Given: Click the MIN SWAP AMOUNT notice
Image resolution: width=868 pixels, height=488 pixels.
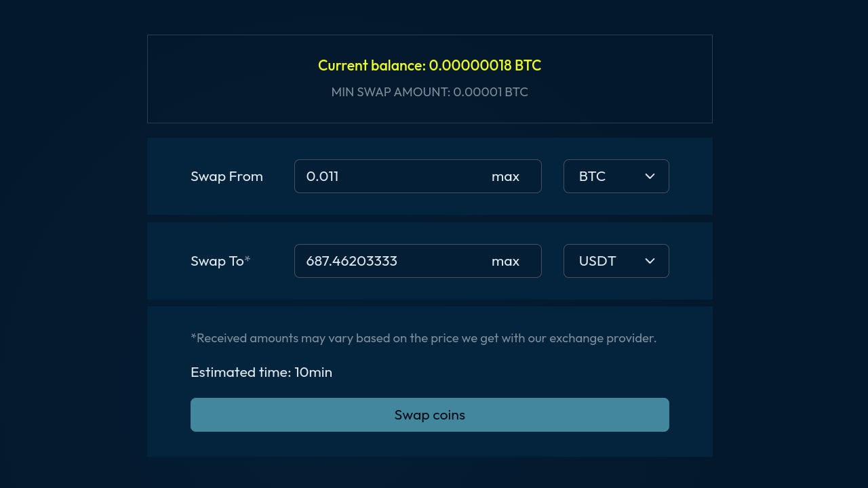Looking at the screenshot, I should [430, 92].
